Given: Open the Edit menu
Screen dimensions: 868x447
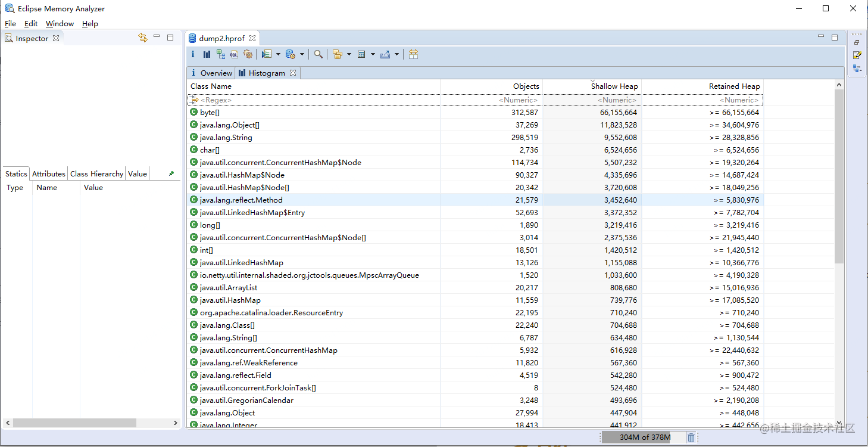Looking at the screenshot, I should [x=31, y=24].
